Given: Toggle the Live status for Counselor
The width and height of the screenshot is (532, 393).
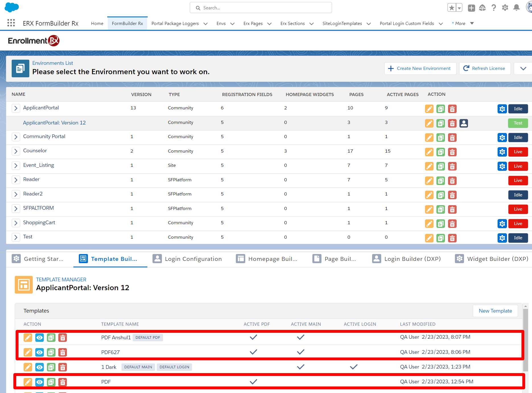Looking at the screenshot, I should coord(518,152).
